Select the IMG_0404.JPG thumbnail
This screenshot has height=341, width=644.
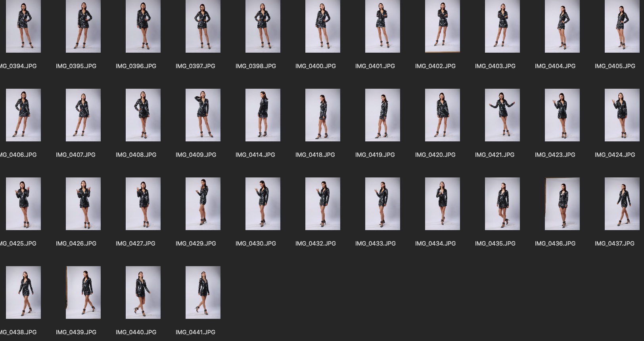tap(562, 26)
